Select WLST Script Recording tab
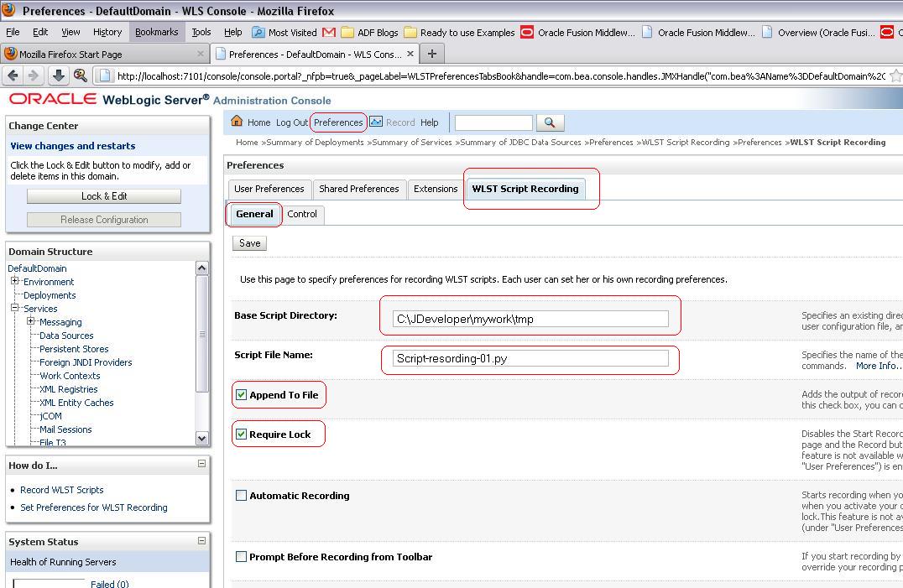The height and width of the screenshot is (588, 903). pyautogui.click(x=525, y=190)
